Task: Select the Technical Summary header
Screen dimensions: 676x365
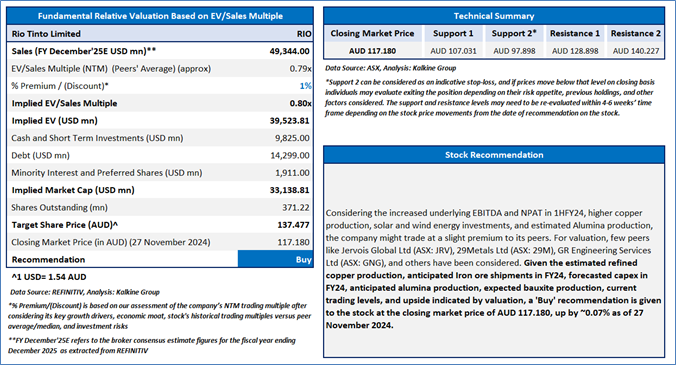Action: 494,16
